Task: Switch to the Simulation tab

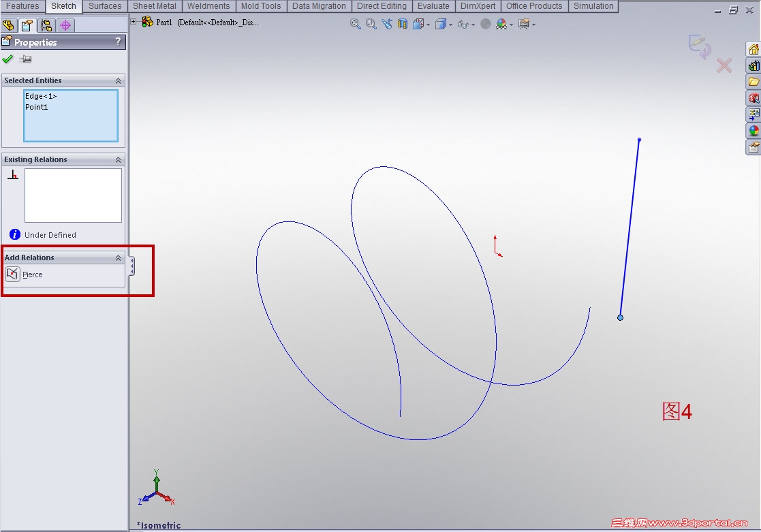Action: point(593,6)
